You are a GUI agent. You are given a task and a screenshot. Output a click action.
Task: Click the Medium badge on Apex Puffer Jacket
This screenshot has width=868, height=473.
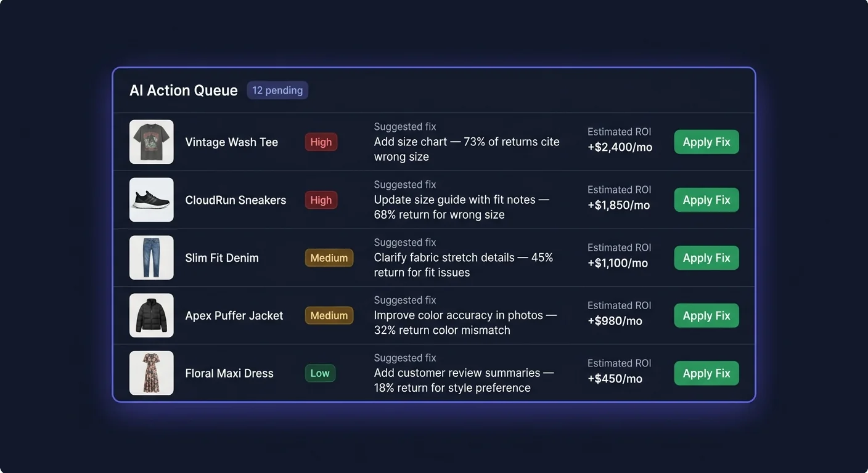click(329, 315)
